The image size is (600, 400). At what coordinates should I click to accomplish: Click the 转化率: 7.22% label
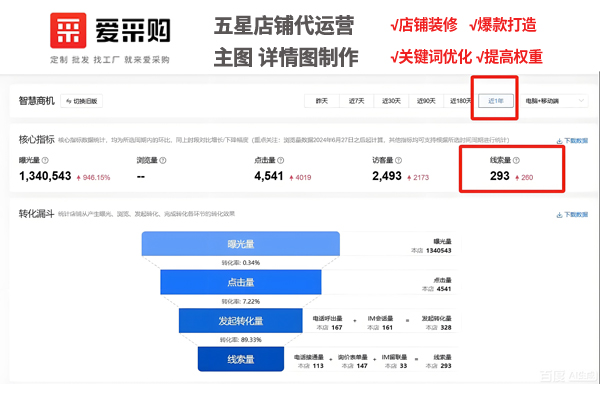tap(241, 302)
